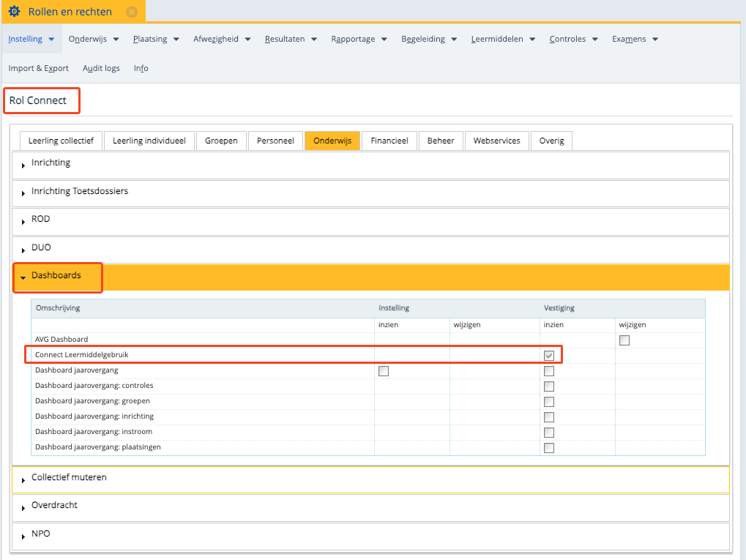Viewport: 746px width, 560px height.
Task: Collapse the Dashboards section
Action: click(x=56, y=276)
